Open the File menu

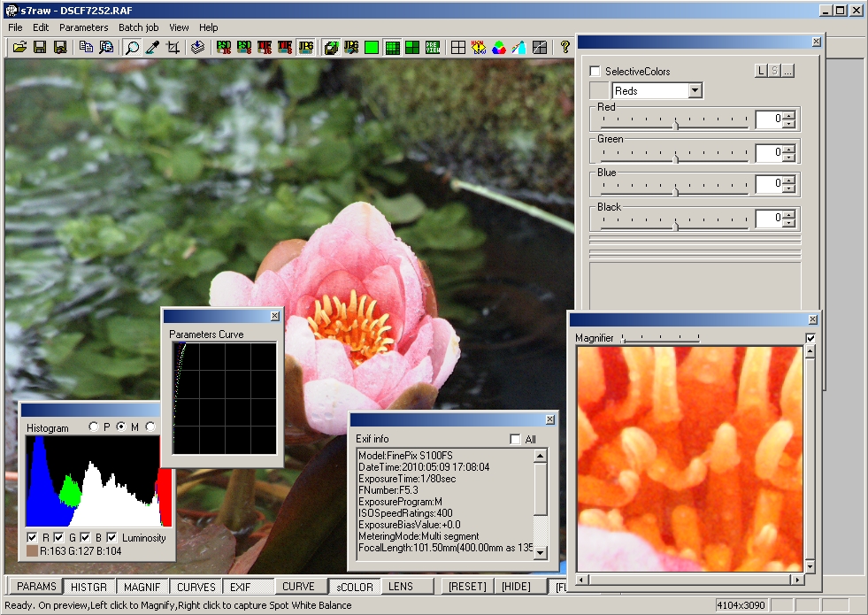pyautogui.click(x=15, y=27)
